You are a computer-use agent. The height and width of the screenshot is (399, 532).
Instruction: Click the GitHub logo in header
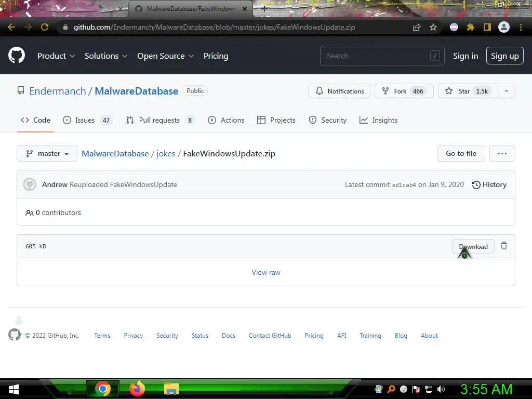tap(17, 55)
